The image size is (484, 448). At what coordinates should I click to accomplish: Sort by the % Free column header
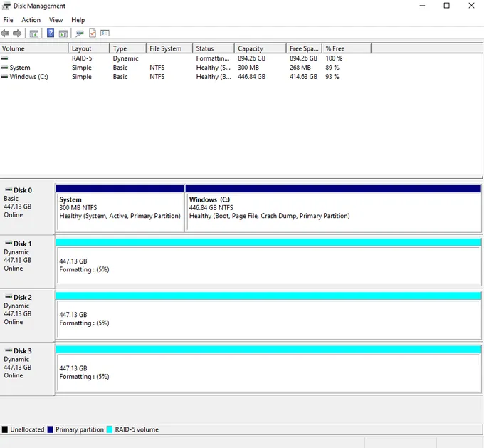tap(347, 48)
